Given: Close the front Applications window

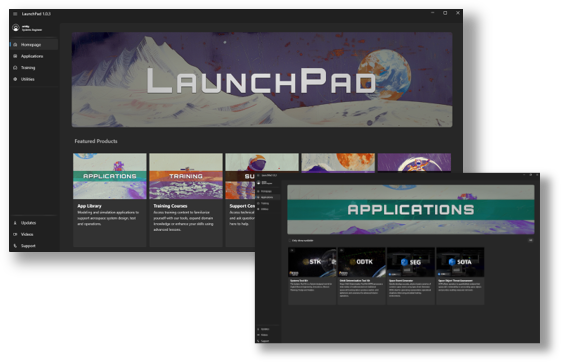Looking at the screenshot, I should pos(537,175).
